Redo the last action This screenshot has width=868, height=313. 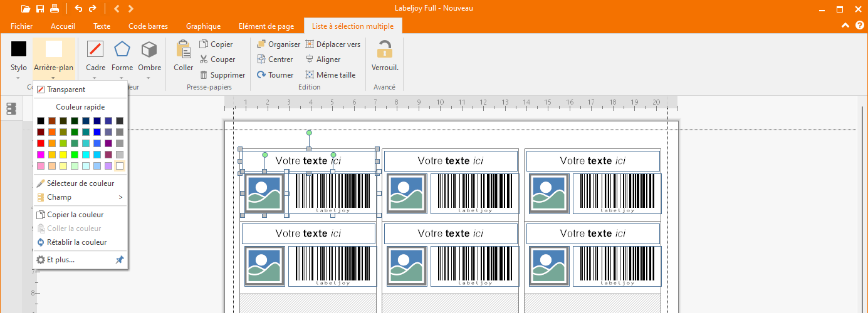(x=93, y=9)
